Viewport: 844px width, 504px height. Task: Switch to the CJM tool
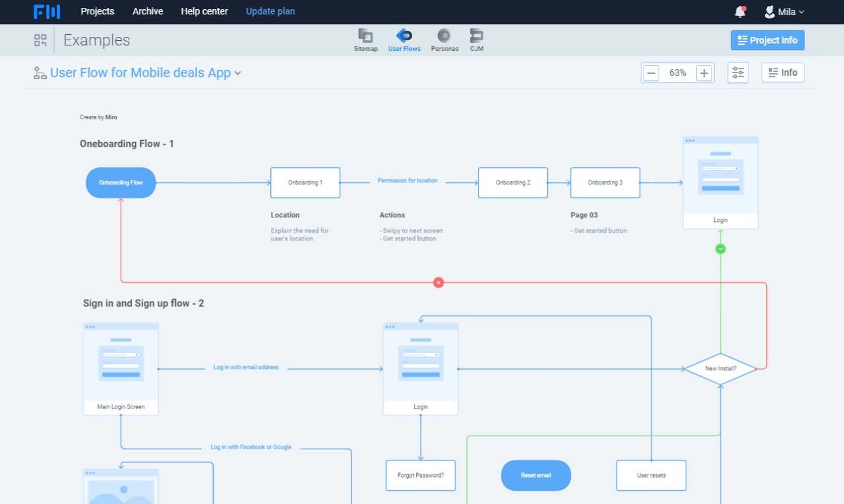[477, 40]
